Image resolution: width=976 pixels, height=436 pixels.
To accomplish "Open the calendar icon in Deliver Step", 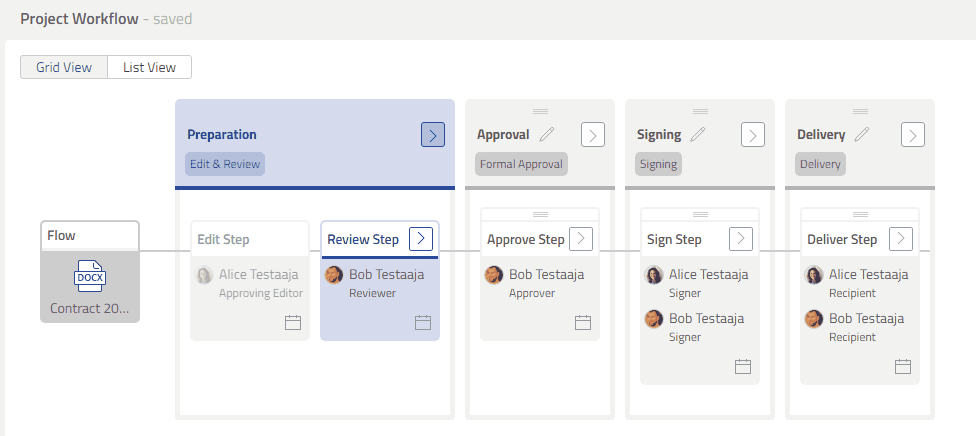I will (903, 366).
